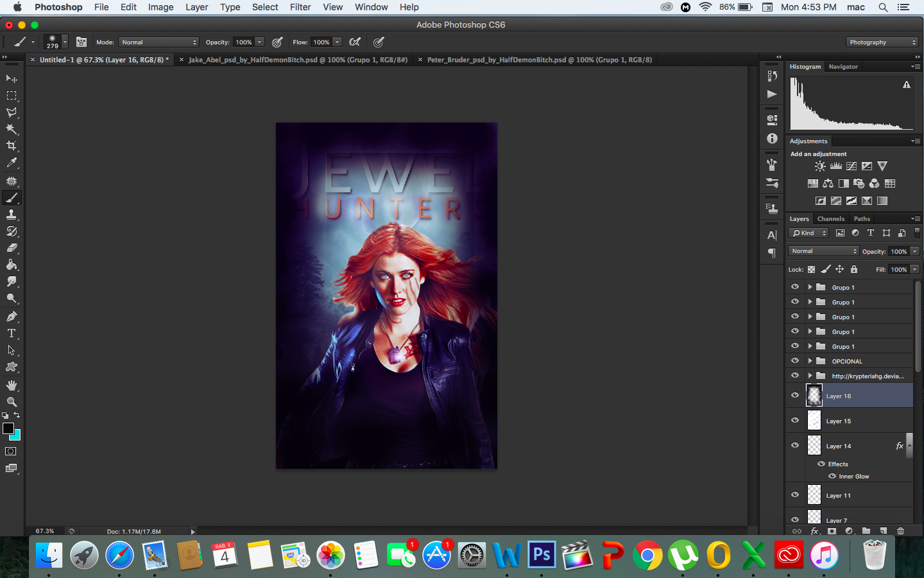Open the layer Fill dropdown arrow
The image size is (924, 578).
(x=915, y=269)
